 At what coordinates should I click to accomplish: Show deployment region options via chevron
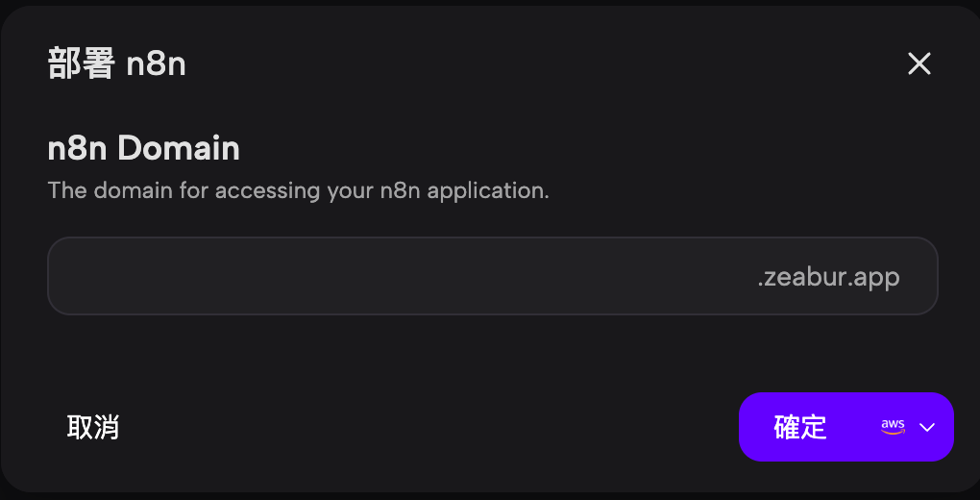click(x=927, y=427)
